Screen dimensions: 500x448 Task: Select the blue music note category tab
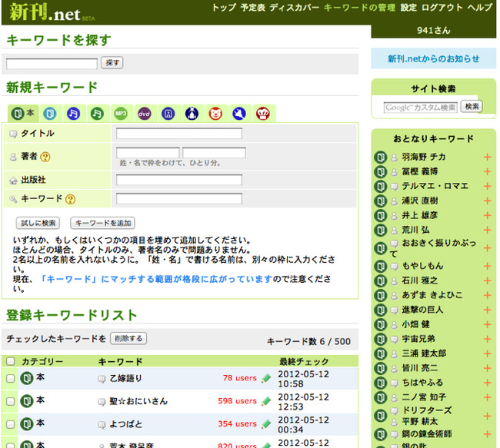click(73, 114)
